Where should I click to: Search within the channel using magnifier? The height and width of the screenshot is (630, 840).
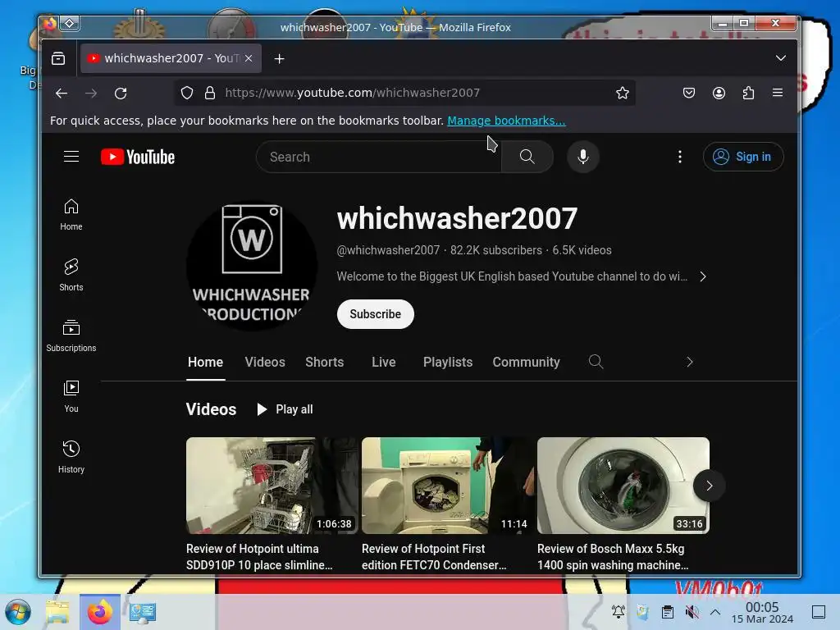coord(596,362)
